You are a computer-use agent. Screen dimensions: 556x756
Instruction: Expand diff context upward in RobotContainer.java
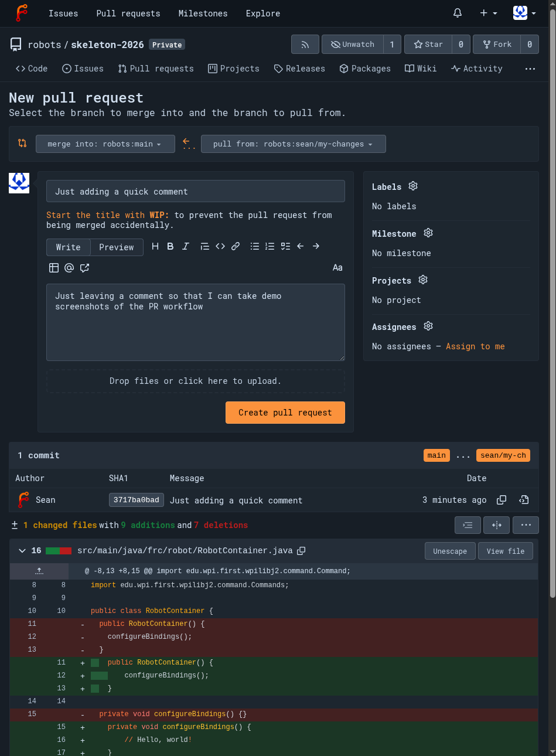click(x=39, y=570)
